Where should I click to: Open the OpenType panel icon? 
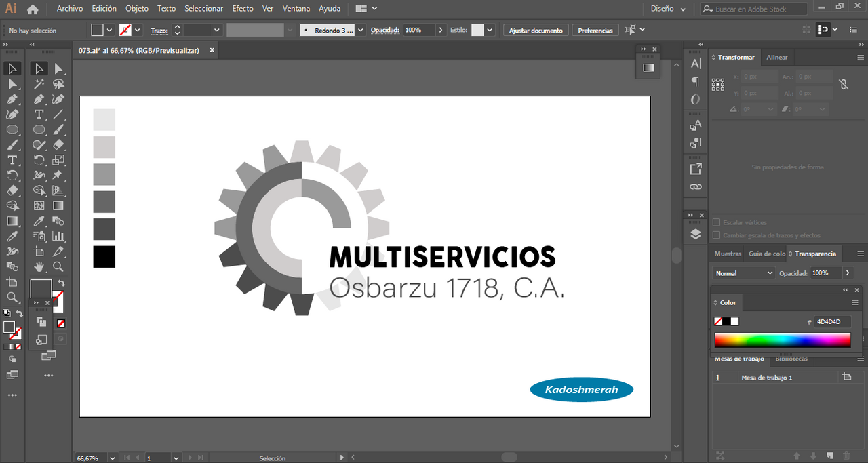coord(696,100)
